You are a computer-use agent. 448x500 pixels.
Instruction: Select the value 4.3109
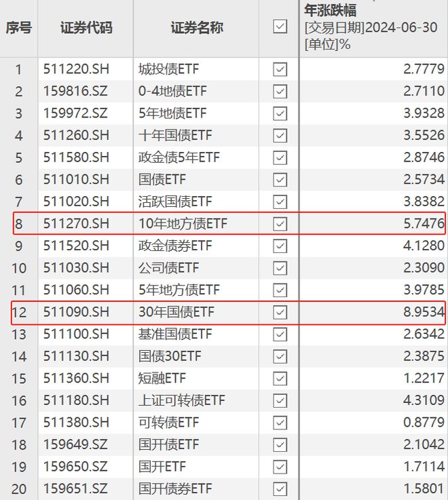424,400
